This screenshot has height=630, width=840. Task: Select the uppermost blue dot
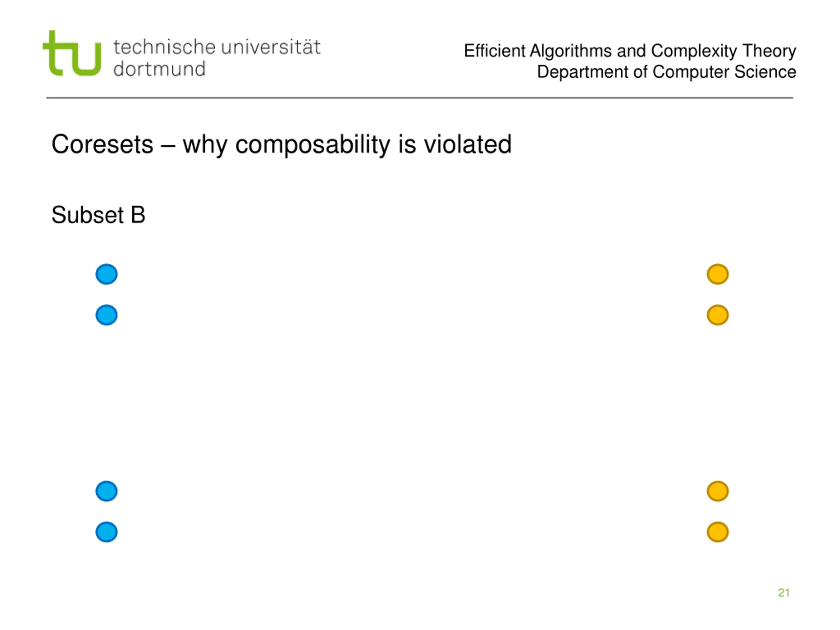[x=106, y=274]
